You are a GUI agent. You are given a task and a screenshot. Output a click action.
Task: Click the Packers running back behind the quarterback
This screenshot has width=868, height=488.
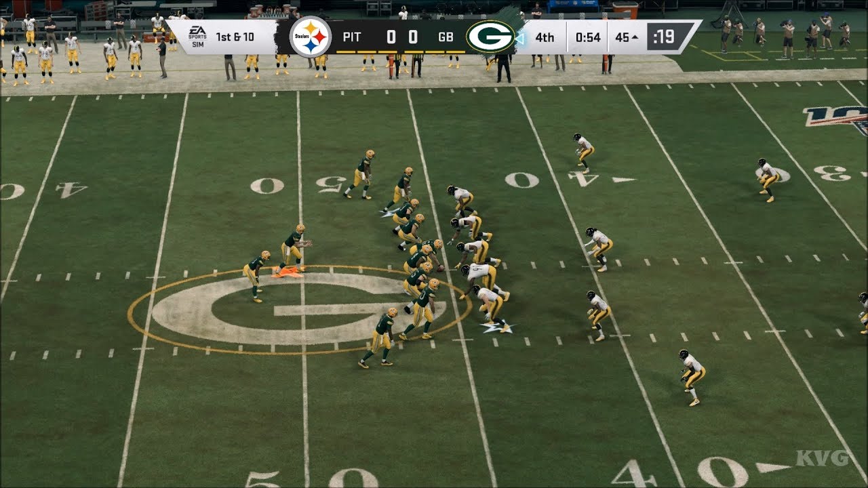click(x=256, y=275)
